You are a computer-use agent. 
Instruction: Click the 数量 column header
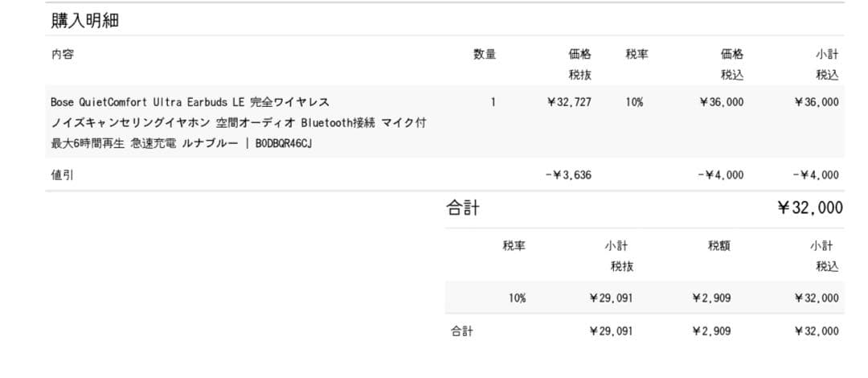[x=485, y=55]
